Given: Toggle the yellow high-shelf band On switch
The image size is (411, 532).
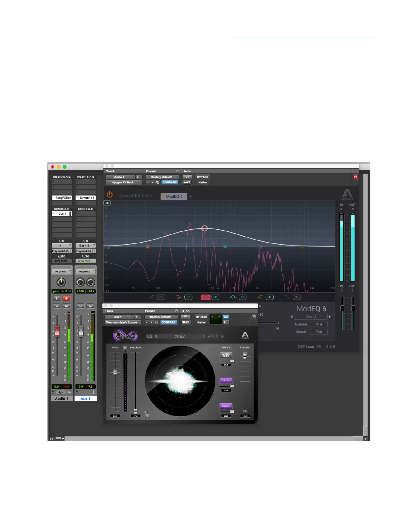Looking at the screenshot, I should pos(270,297).
